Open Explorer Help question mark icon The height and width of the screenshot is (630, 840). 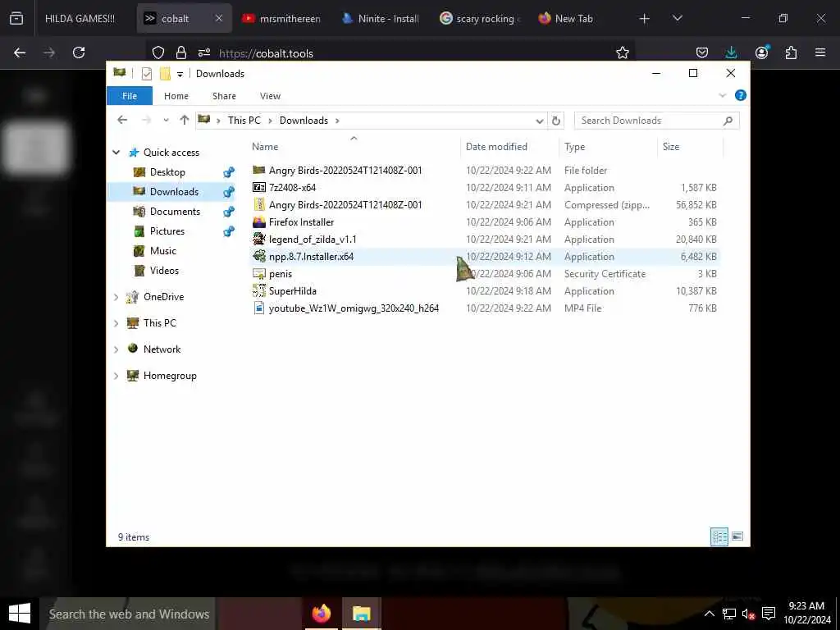[741, 95]
